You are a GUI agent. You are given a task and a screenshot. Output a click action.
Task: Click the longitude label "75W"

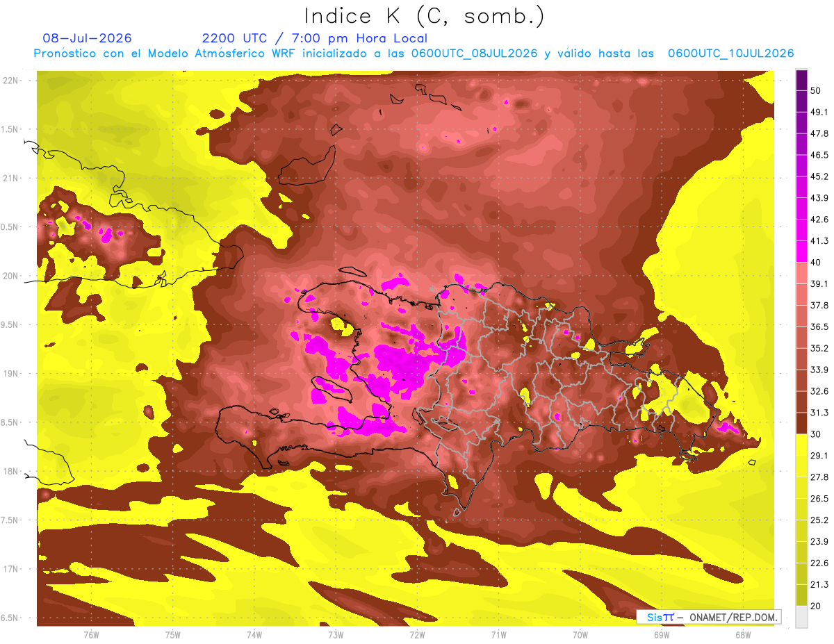(173, 634)
